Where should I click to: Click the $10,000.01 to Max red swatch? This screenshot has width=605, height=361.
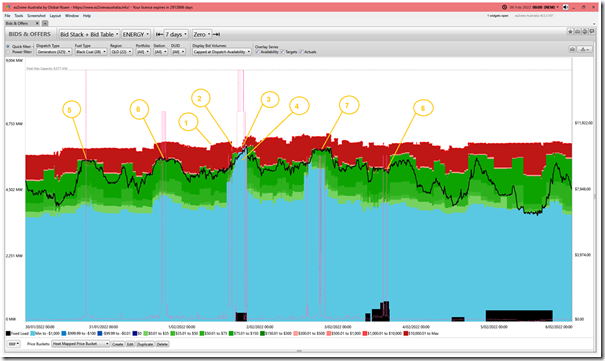point(406,333)
